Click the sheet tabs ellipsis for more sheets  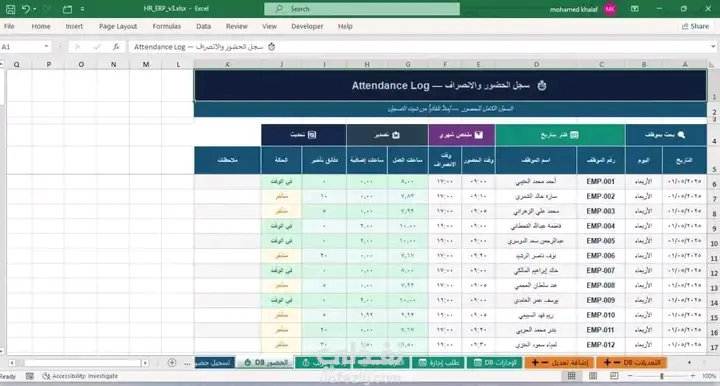[x=187, y=363]
